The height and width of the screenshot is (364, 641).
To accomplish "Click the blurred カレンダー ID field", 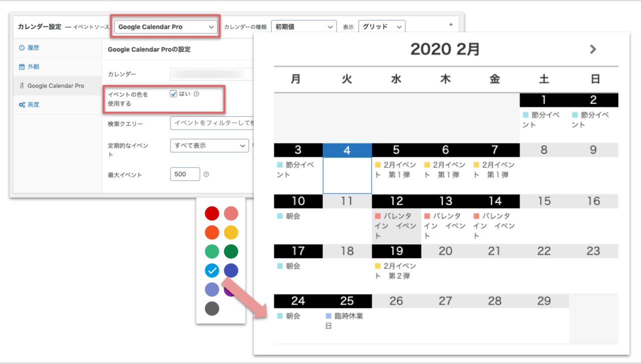I will [x=212, y=74].
